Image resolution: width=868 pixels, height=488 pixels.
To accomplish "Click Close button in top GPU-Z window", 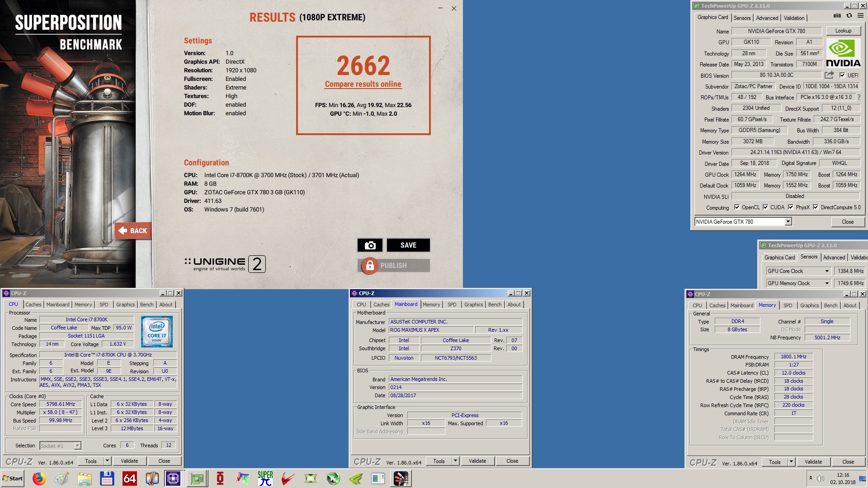I will click(848, 222).
